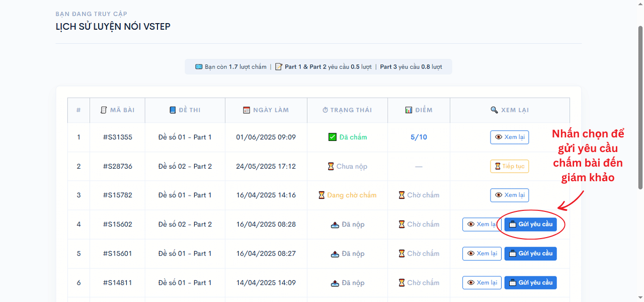Click the bar chart icon in ĐIỂM header
The width and height of the screenshot is (644, 302).
pos(409,110)
